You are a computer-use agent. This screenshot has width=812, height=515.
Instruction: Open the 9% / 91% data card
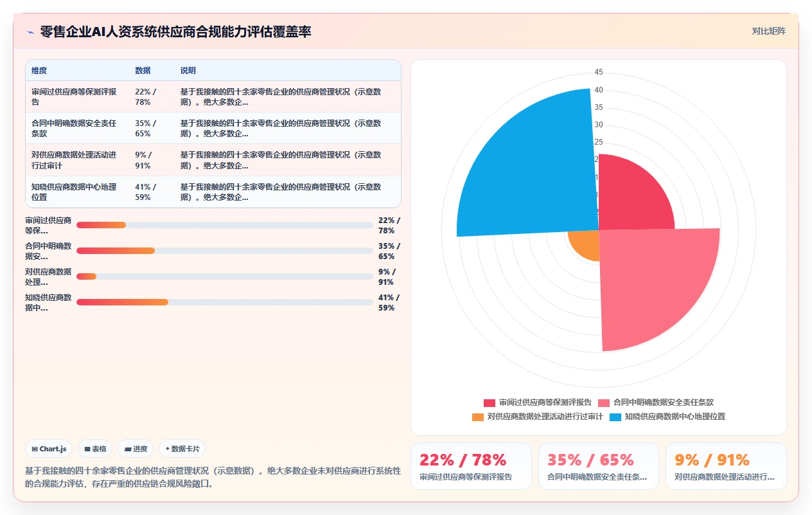pyautogui.click(x=726, y=466)
